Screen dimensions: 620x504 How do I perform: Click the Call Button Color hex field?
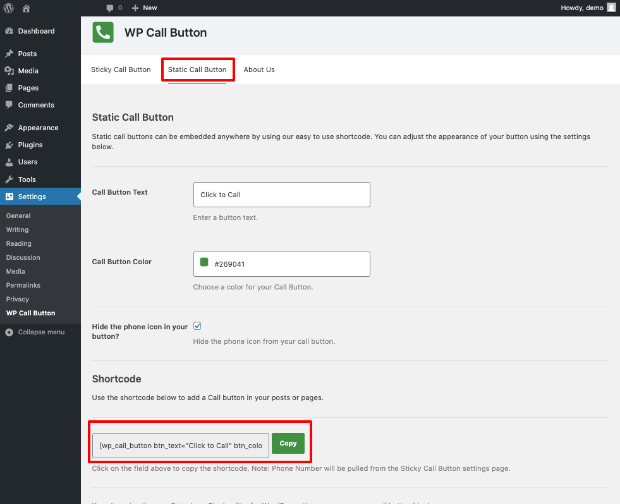[x=282, y=264]
